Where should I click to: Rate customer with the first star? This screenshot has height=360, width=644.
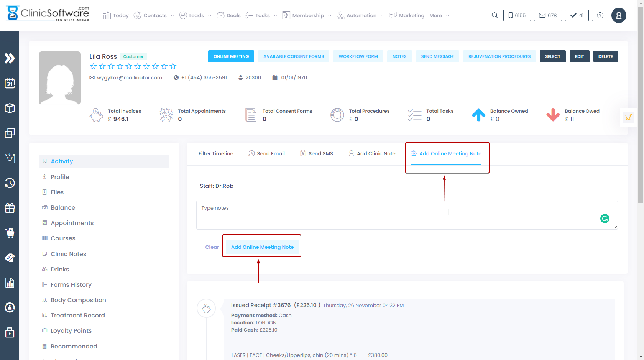[93, 66]
